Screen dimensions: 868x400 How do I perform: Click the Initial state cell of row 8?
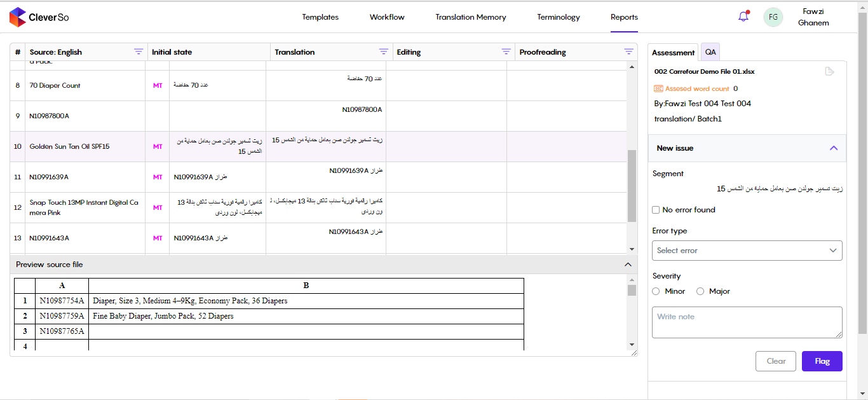tap(218, 86)
